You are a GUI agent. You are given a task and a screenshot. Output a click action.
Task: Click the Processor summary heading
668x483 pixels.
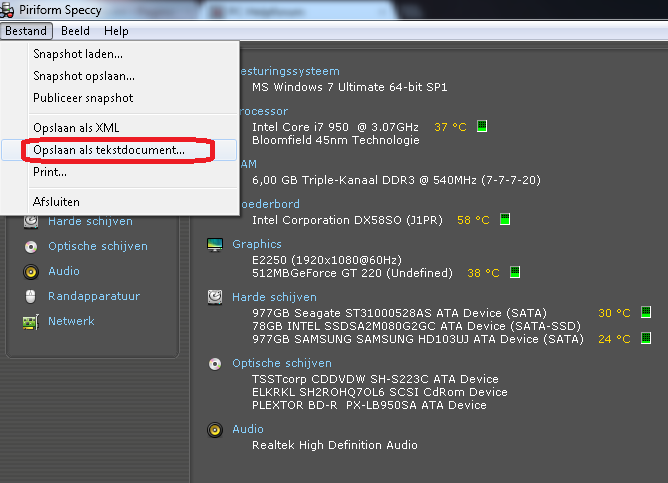pos(264,111)
